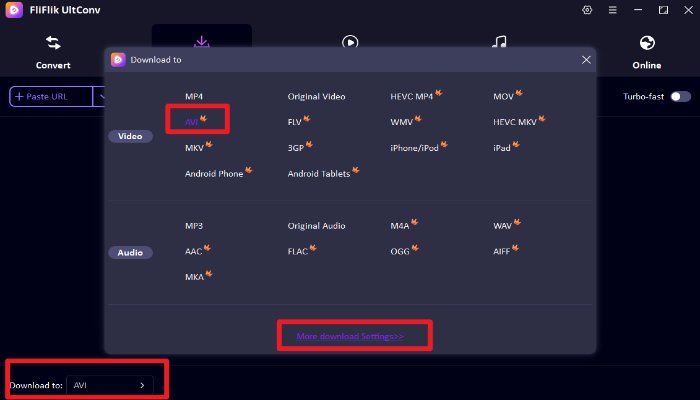Viewport: 700px width, 400px height.
Task: Maximize the FliFlik UltConv window
Action: (x=663, y=10)
